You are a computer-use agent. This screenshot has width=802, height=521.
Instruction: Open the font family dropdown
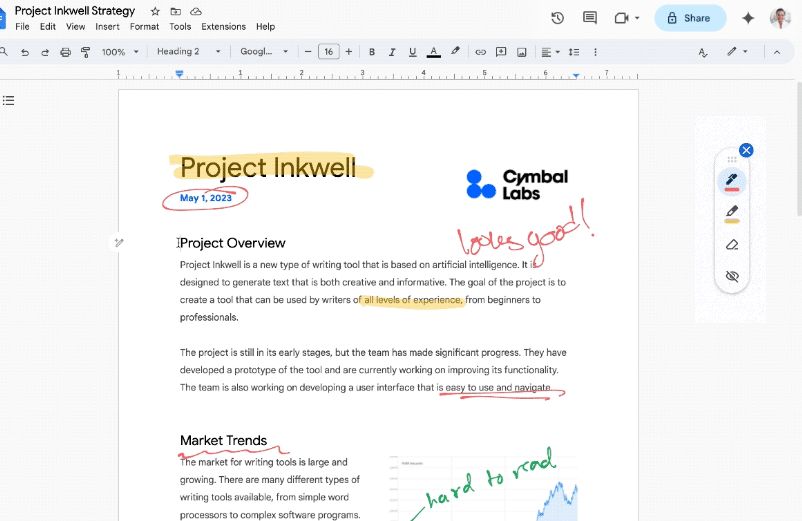coord(264,52)
